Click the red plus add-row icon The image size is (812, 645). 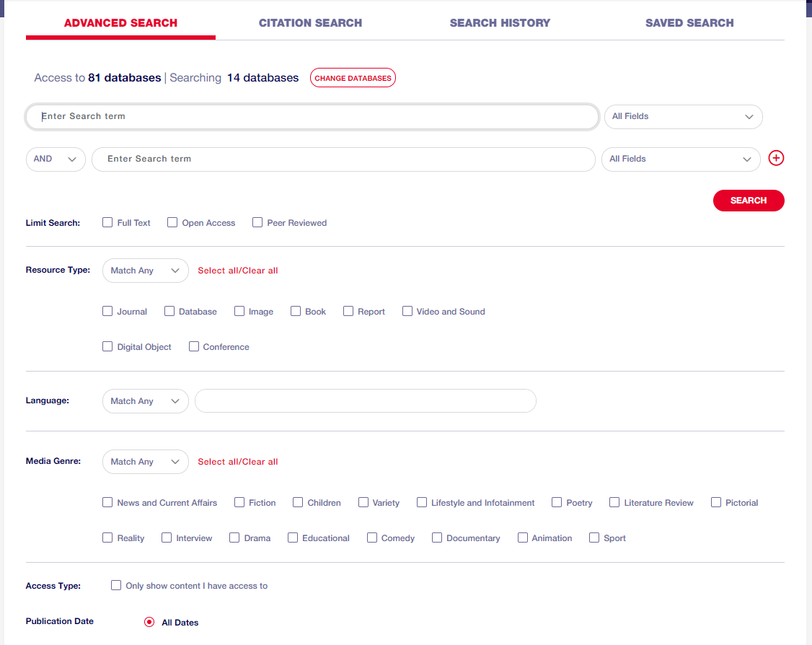tap(776, 159)
